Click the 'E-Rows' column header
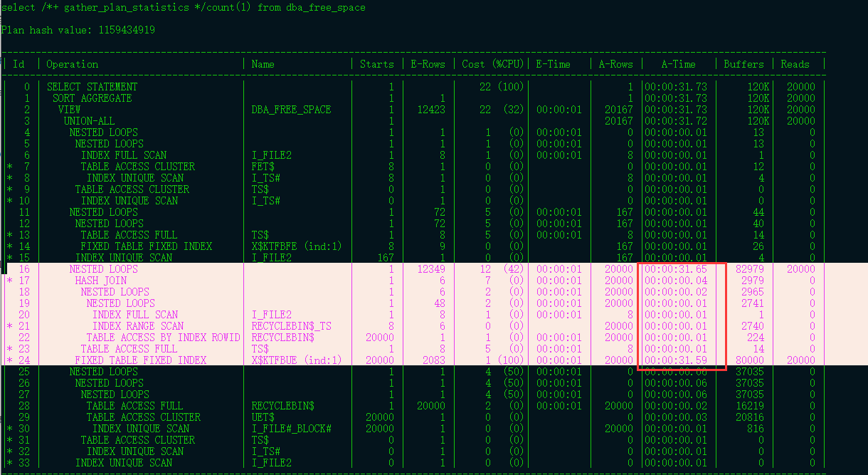The height and width of the screenshot is (475, 868). coord(428,64)
